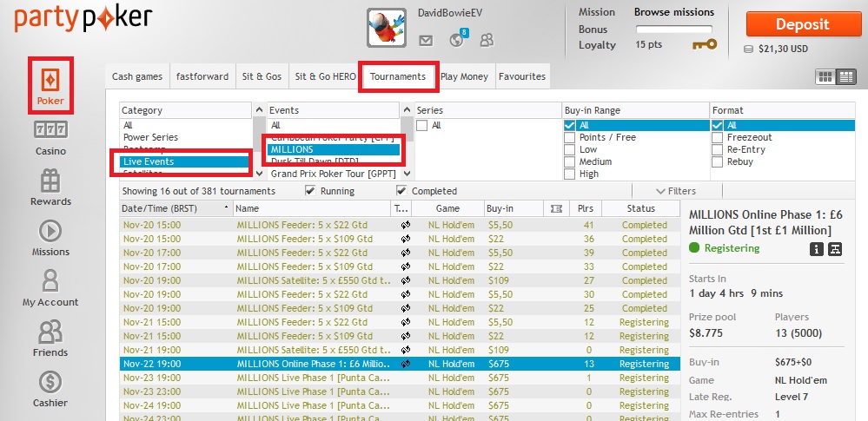This screenshot has height=421, width=868.
Task: Click the Deposit button
Action: pos(804,24)
